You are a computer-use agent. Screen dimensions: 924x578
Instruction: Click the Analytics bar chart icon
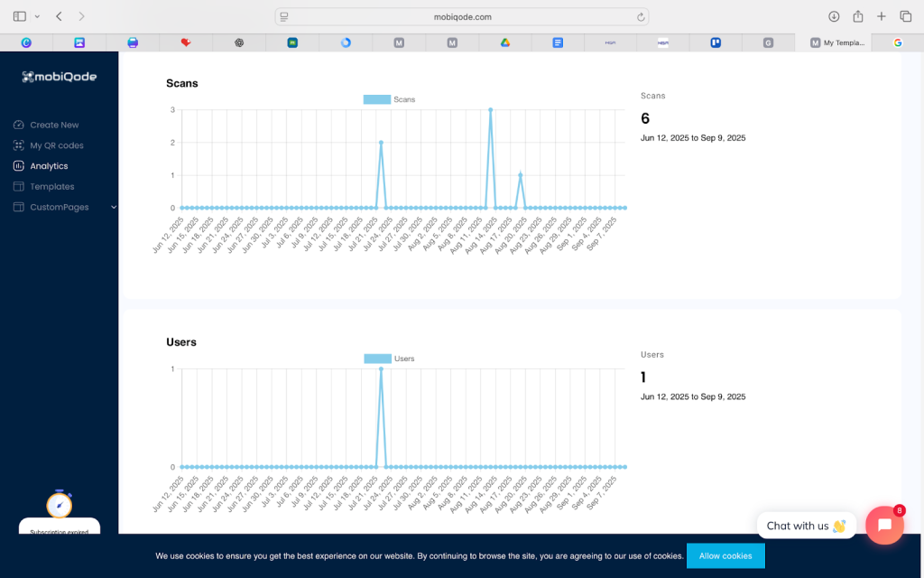(19, 166)
